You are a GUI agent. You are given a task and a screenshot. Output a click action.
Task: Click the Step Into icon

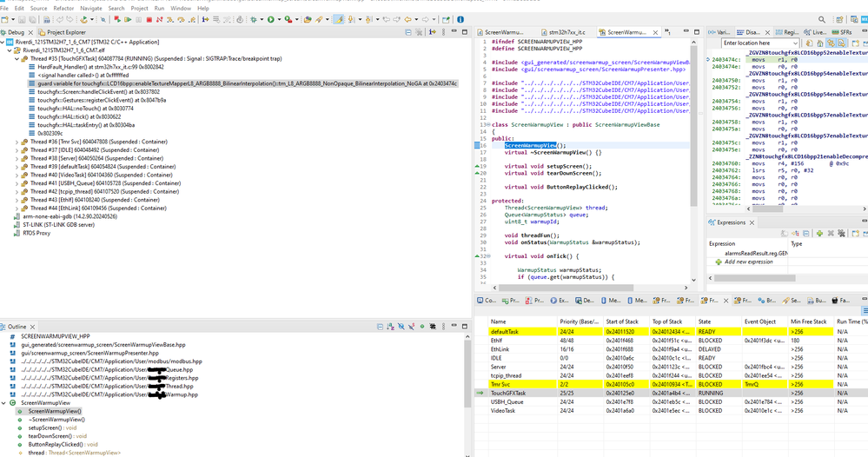coord(170,19)
